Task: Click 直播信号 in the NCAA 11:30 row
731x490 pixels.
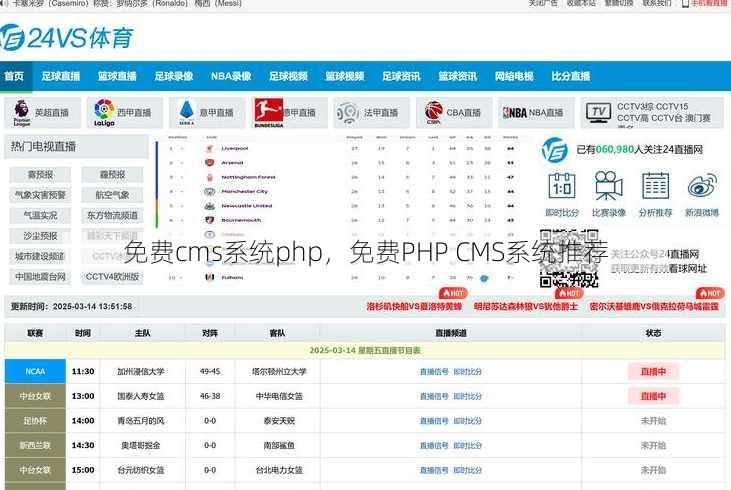Action: [434, 372]
